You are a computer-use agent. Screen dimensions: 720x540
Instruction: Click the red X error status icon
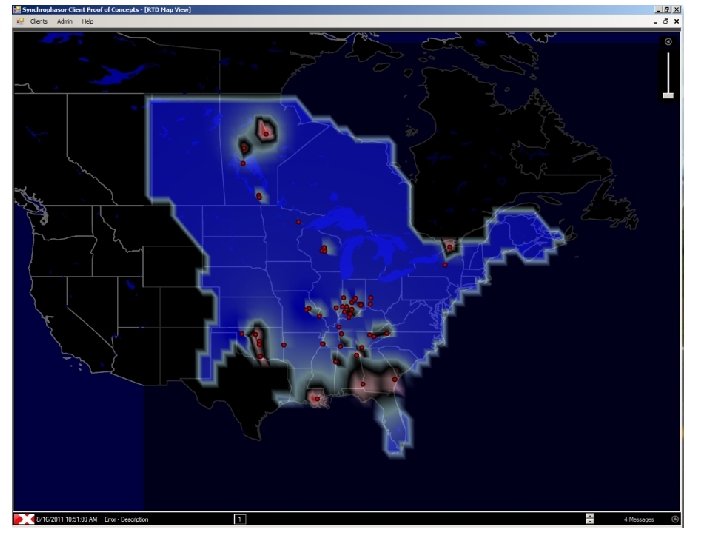click(x=24, y=519)
